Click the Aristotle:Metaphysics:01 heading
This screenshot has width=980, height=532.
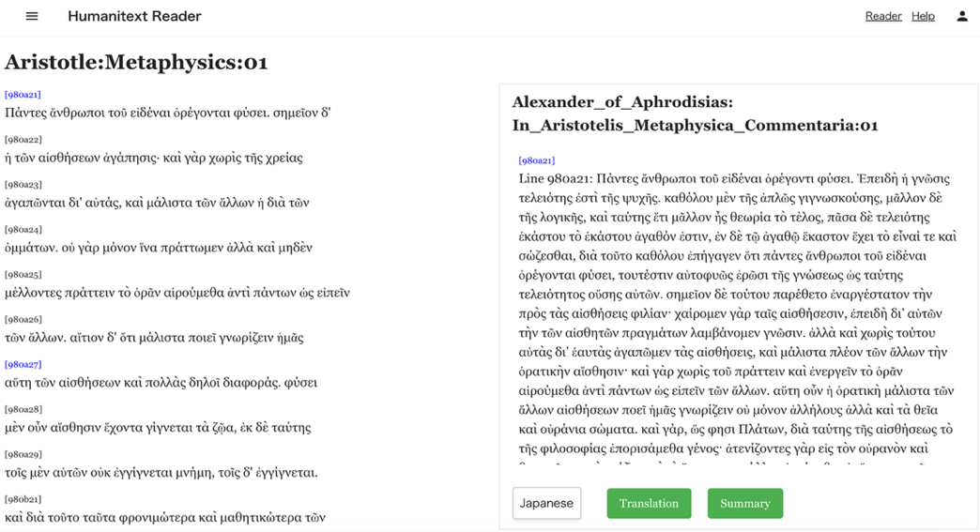[x=136, y=63]
